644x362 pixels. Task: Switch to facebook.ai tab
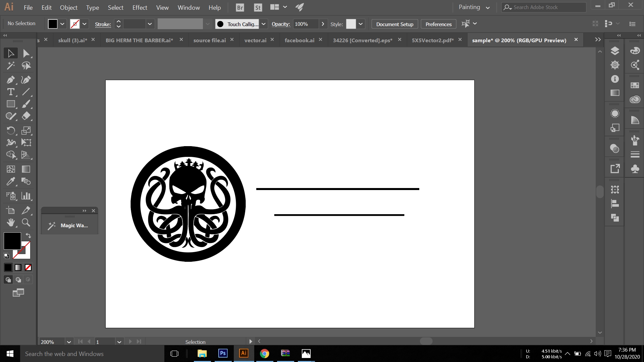pyautogui.click(x=300, y=40)
